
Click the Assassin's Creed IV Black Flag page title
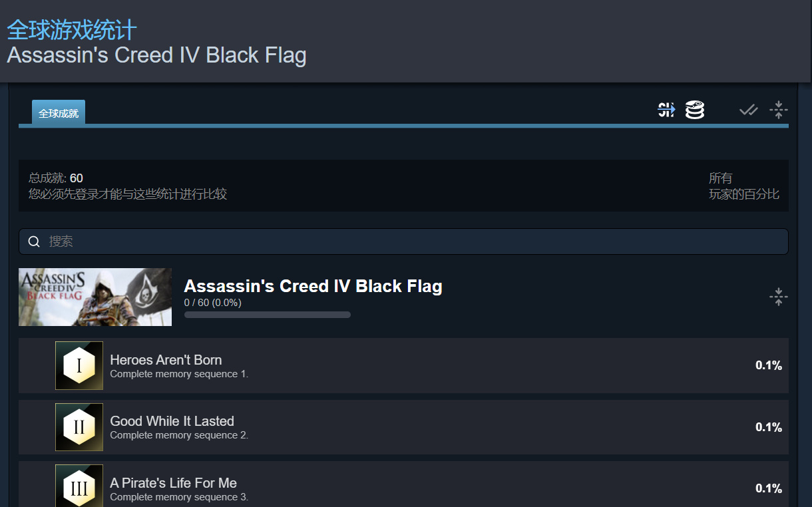157,55
